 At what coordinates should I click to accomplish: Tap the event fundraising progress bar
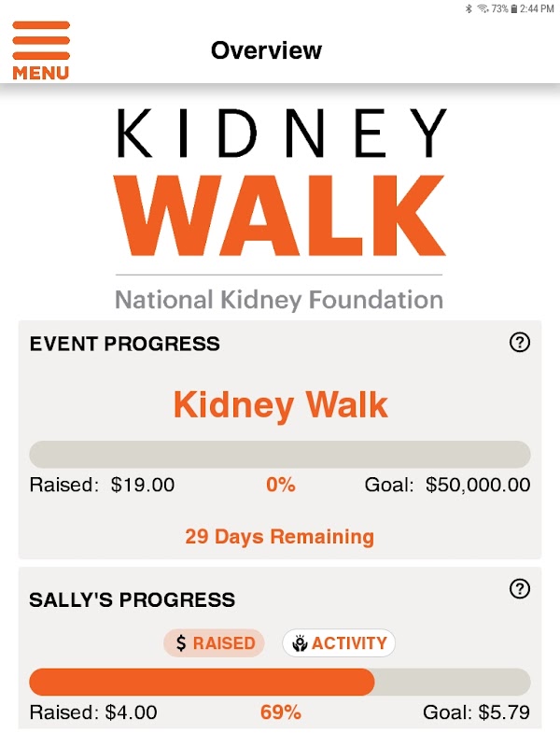click(x=280, y=454)
